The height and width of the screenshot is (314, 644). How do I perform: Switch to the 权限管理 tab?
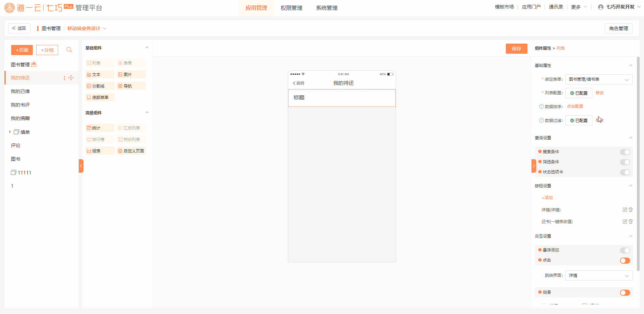point(291,8)
